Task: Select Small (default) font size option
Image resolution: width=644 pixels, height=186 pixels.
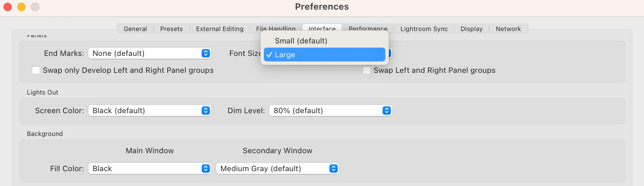Action: [x=301, y=41]
